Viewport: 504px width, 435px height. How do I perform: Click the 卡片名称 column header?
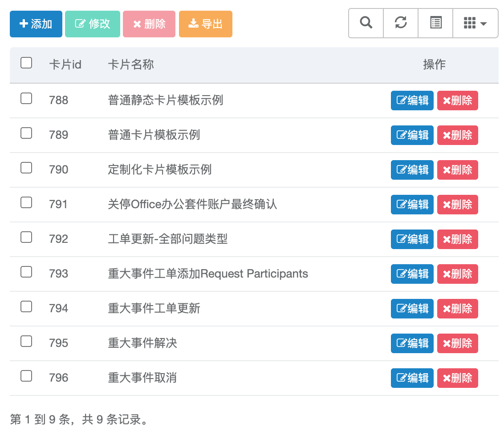point(131,64)
